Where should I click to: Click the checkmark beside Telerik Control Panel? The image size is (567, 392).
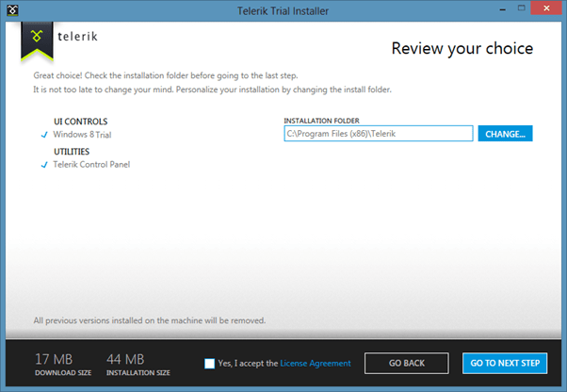click(44, 165)
